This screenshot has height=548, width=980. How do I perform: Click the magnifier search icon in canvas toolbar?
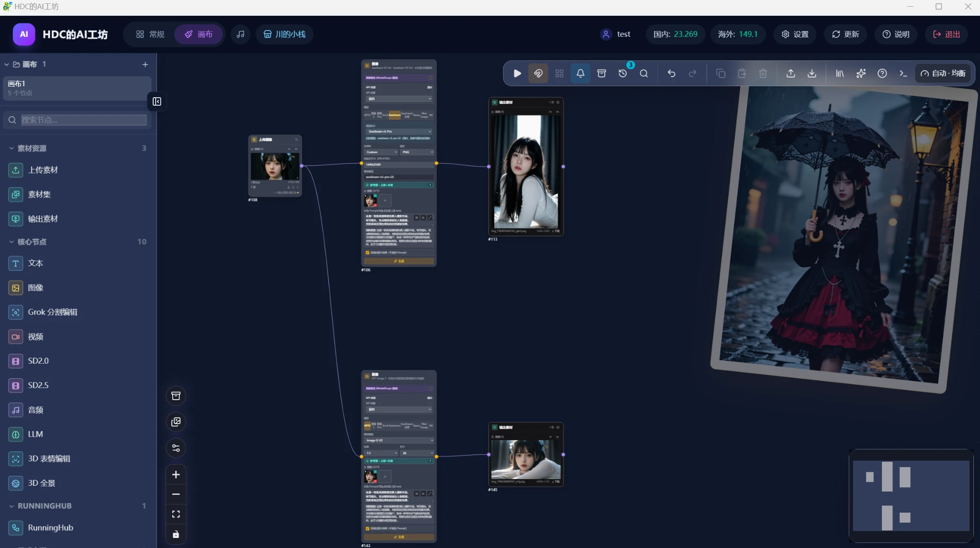tap(644, 74)
